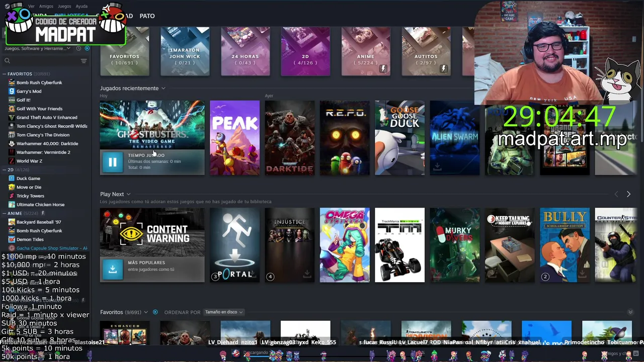
Task: Open the Content Warning game banner
Action: [x=152, y=232]
